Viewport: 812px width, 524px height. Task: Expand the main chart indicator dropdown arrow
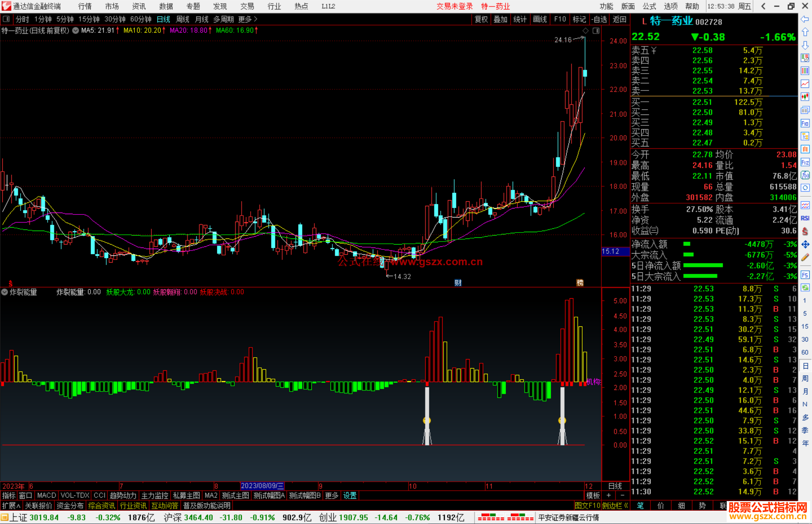pos(76,30)
